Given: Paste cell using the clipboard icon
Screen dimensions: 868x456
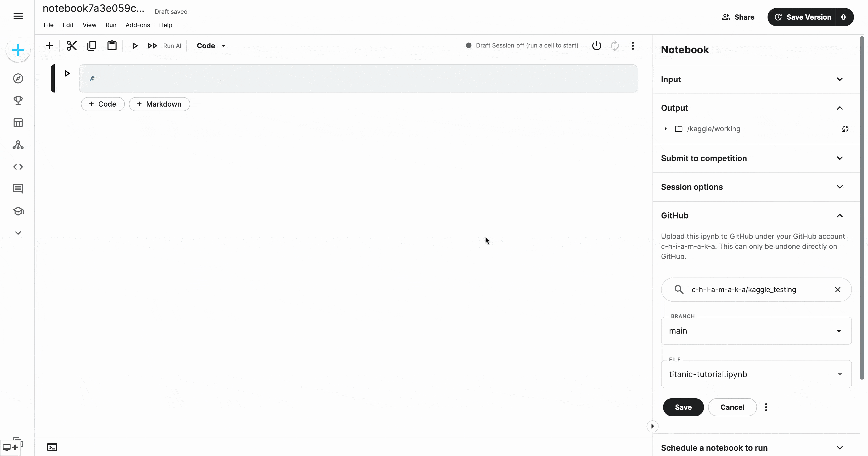Looking at the screenshot, I should click(112, 45).
